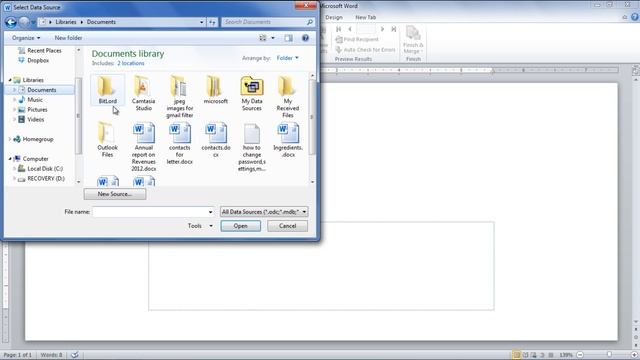
Task: Expand the Homegroup tree node
Action: pos(10,139)
